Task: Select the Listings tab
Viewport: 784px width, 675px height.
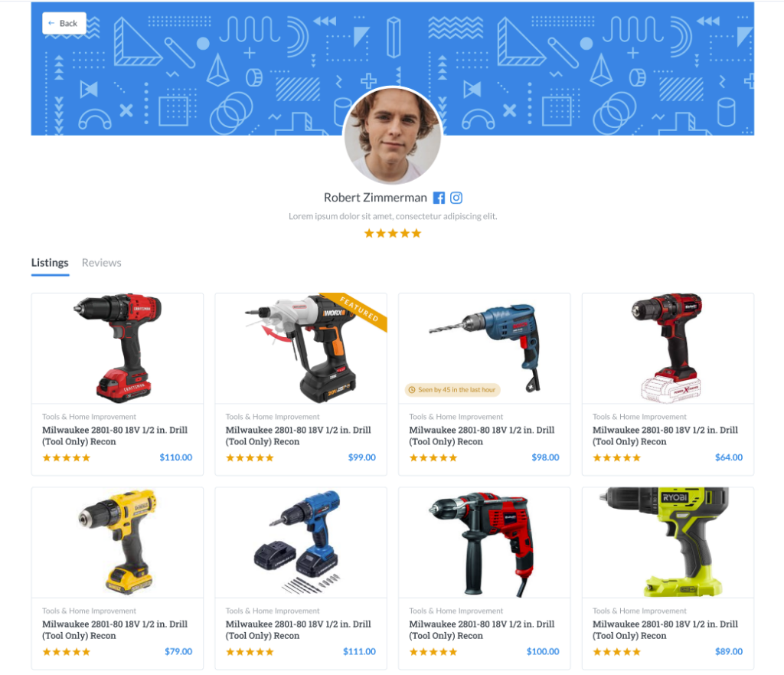Action: point(50,263)
